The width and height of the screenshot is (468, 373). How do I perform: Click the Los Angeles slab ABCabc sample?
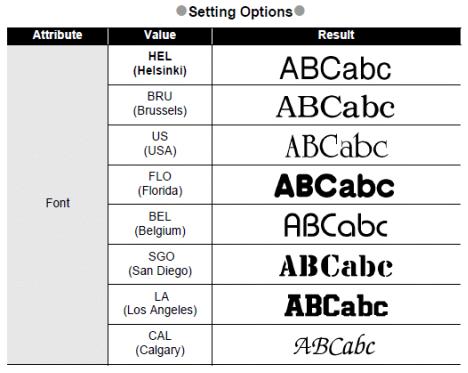point(336,305)
